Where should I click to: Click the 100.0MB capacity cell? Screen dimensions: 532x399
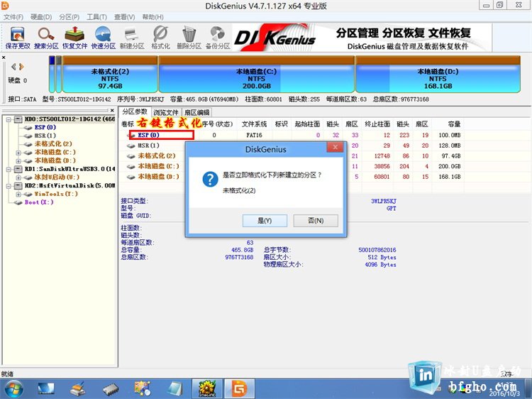pyautogui.click(x=450, y=135)
